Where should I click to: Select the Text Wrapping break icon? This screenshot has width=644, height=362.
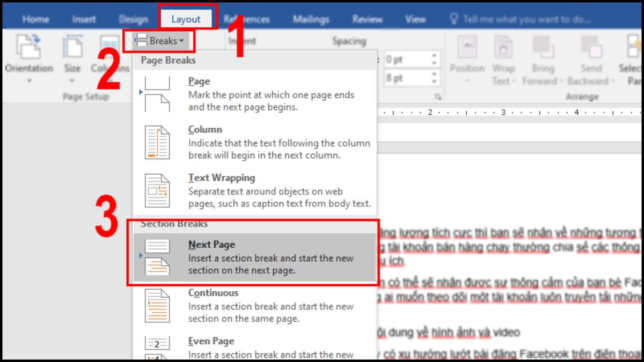157,190
